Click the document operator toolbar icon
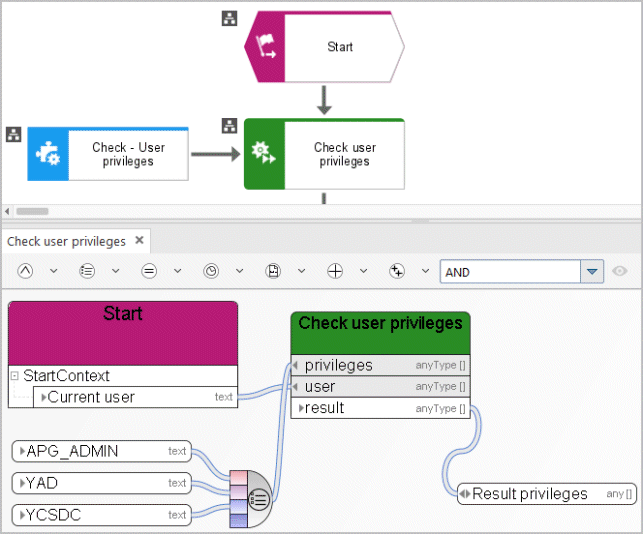 click(x=273, y=271)
